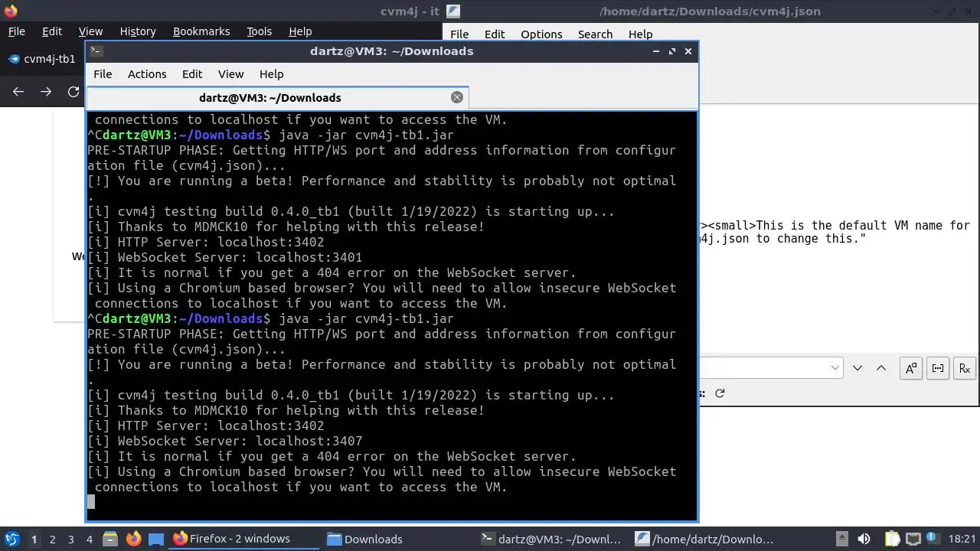Select the cvm4j-tb1 Firefox tab
The image size is (980, 551).
[x=42, y=59]
